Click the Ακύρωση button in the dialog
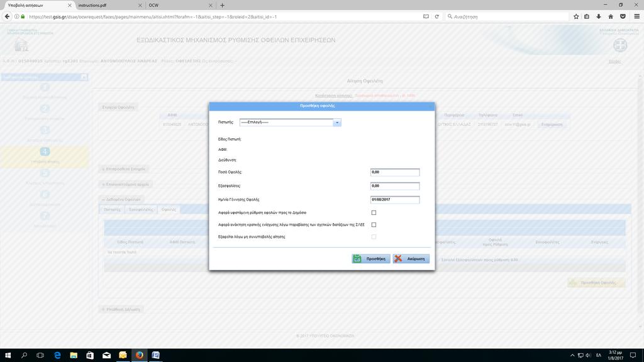 coord(411,258)
